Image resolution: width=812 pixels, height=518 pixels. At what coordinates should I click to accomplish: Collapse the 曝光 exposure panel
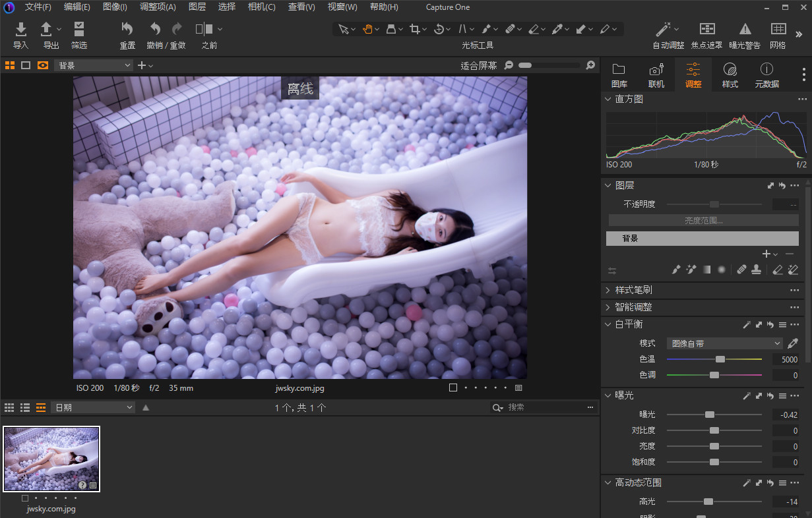point(608,395)
